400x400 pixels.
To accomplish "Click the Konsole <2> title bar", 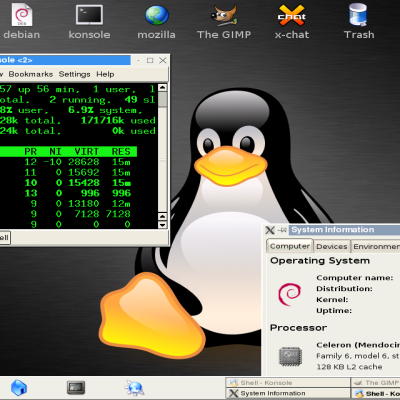I will tap(65, 60).
